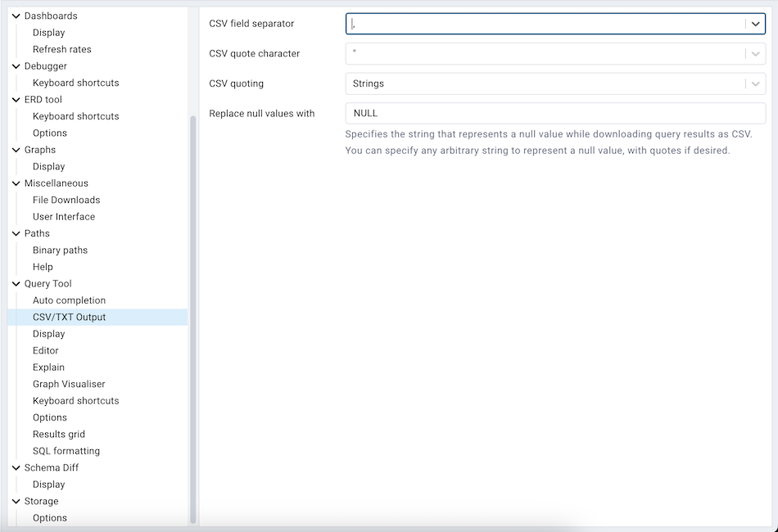Click the Schema Diff category label

(x=51, y=467)
